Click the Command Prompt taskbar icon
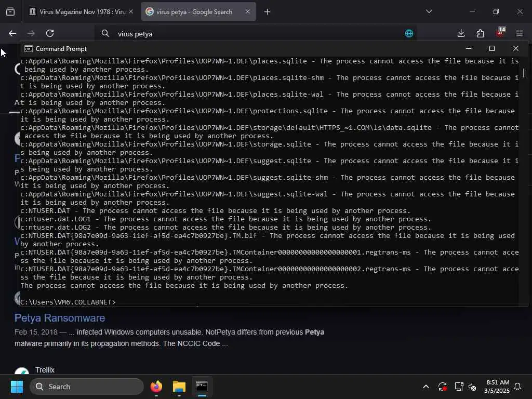The image size is (532, 399). (202, 387)
